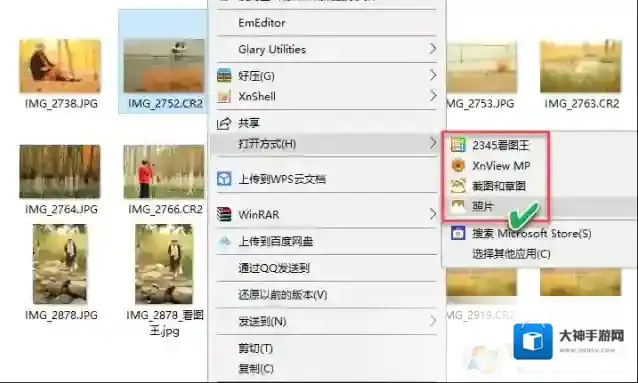Click the WinRAR books icon
The image size is (638, 383).
[224, 214]
